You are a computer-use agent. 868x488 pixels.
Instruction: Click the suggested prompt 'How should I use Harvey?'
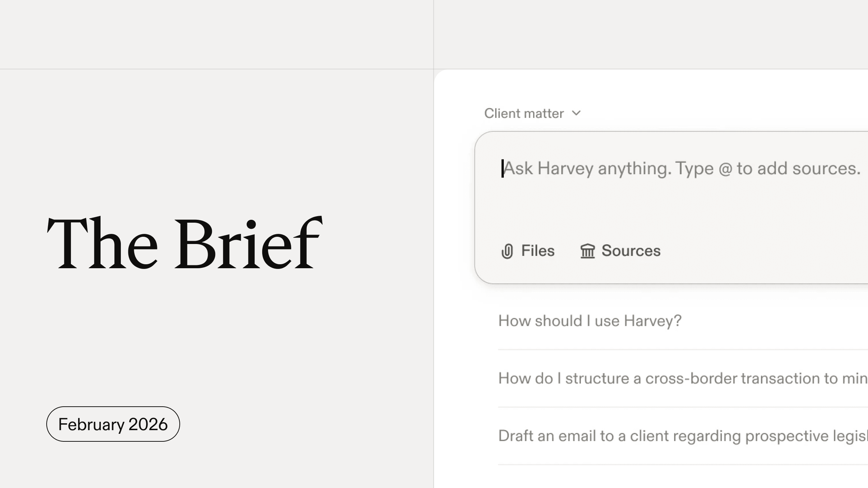tap(590, 321)
